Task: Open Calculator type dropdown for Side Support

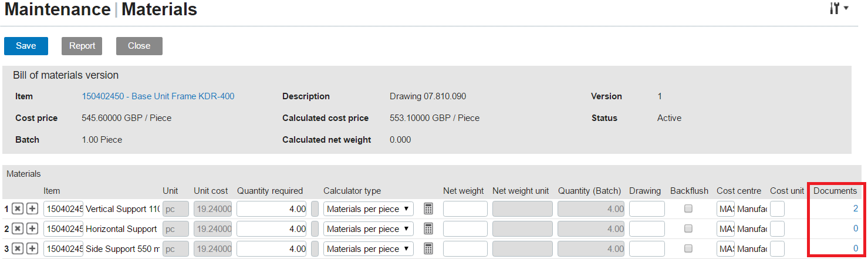Action: (x=368, y=249)
